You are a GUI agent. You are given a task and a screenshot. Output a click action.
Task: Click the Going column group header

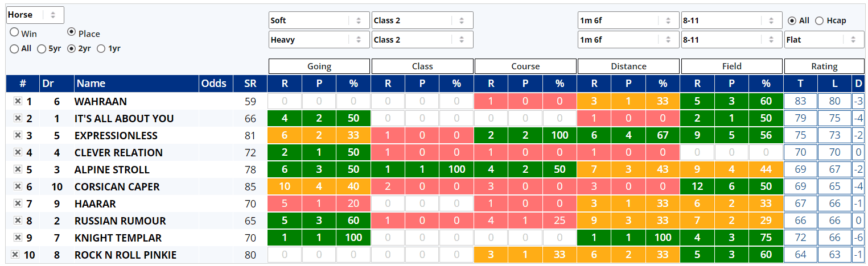pyautogui.click(x=319, y=66)
